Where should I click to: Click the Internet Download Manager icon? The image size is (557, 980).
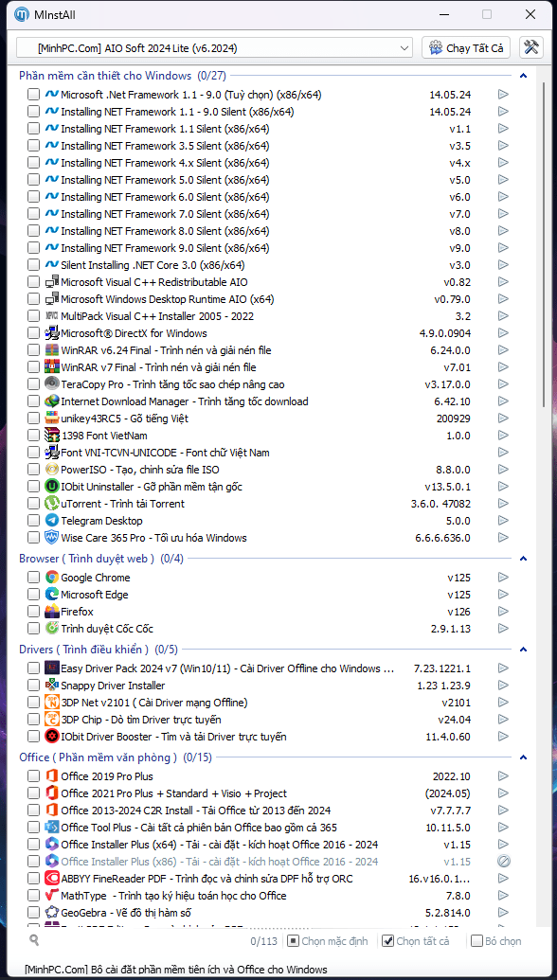point(52,401)
